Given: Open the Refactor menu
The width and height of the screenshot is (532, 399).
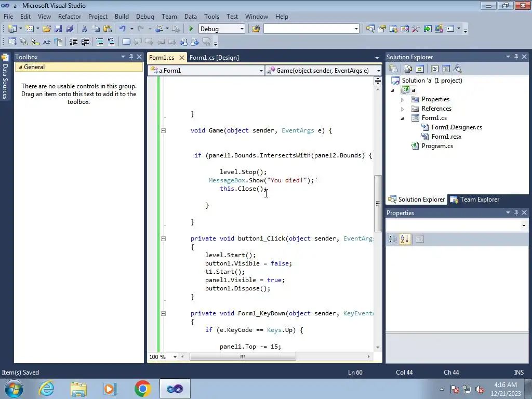Looking at the screenshot, I should pyautogui.click(x=70, y=17).
